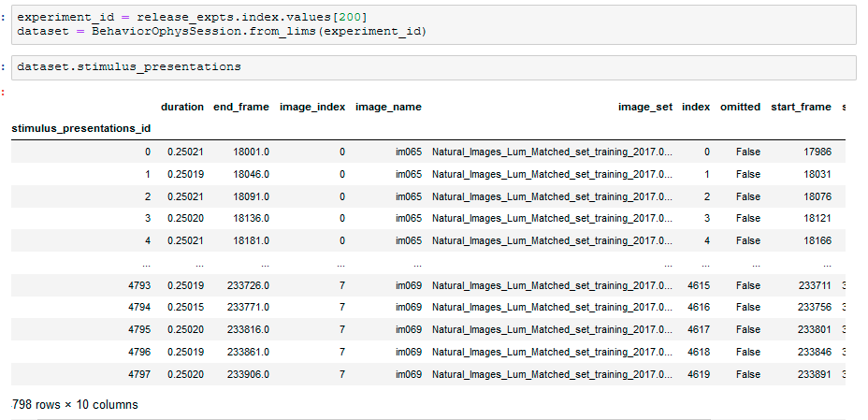Select duration 0.25015 in row 4794
This screenshot has width=868, height=420.
pyautogui.click(x=185, y=307)
